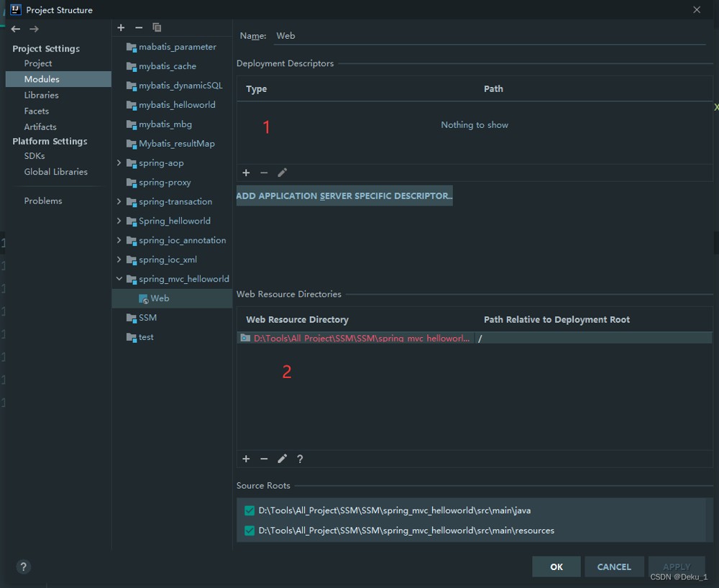The height and width of the screenshot is (588, 719).
Task: Remove selected module with minus icon
Action: tap(139, 27)
